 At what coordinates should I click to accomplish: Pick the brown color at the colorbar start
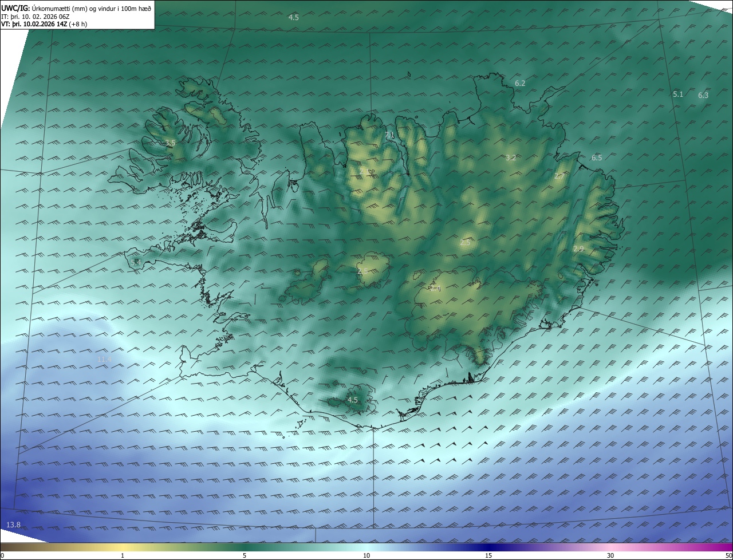click(x=3, y=547)
